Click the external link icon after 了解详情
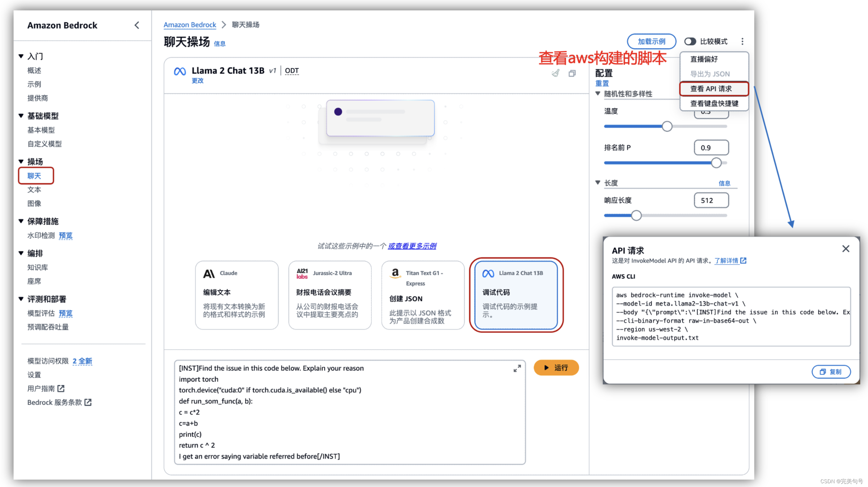The width and height of the screenshot is (868, 487). coord(743,261)
